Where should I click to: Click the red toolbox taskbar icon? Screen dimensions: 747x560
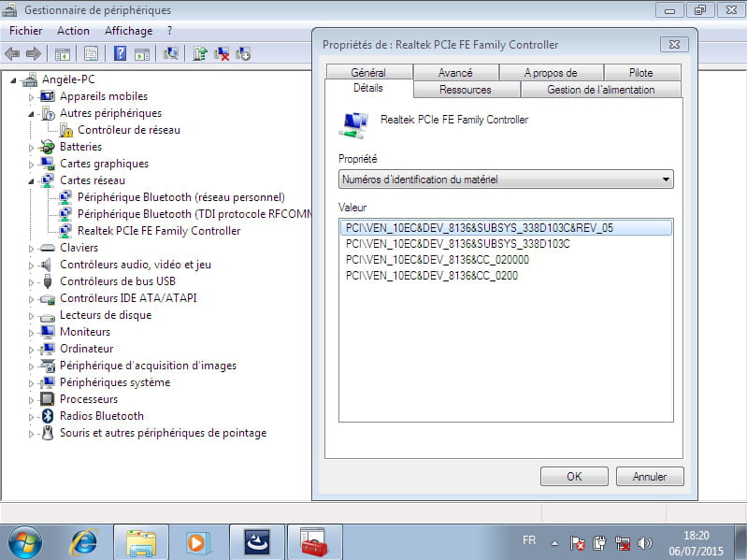pos(314,542)
